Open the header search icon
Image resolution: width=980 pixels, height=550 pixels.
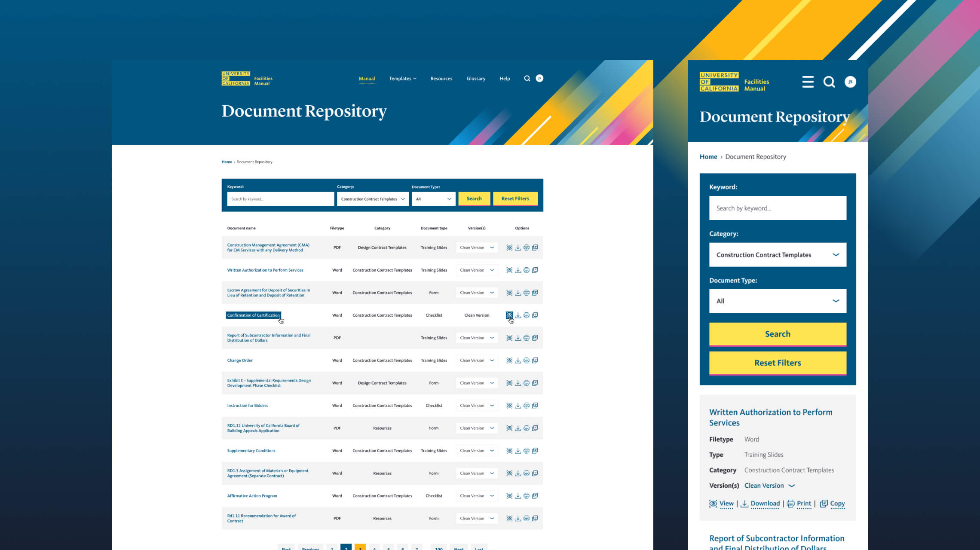point(527,78)
